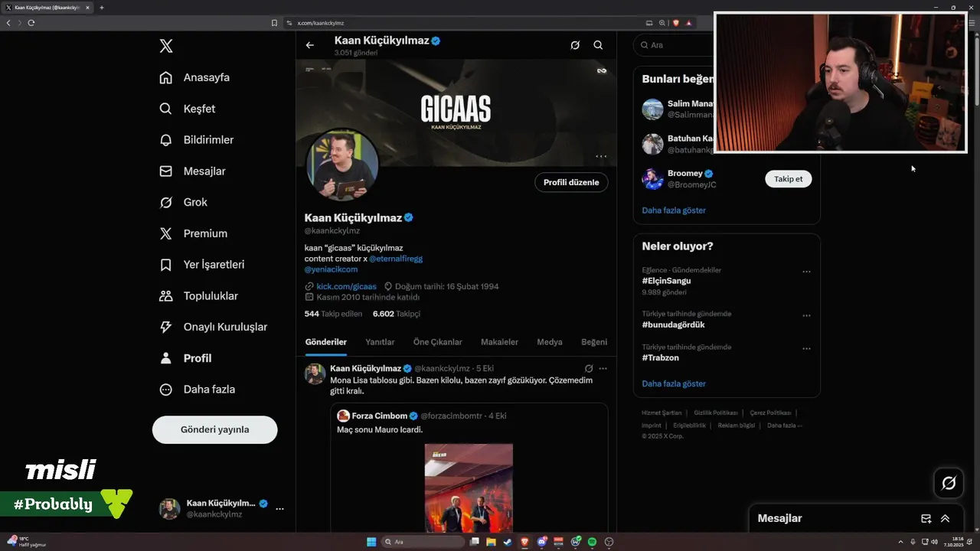
Task: Click Daha fazla göster under suggestions
Action: 674,210
